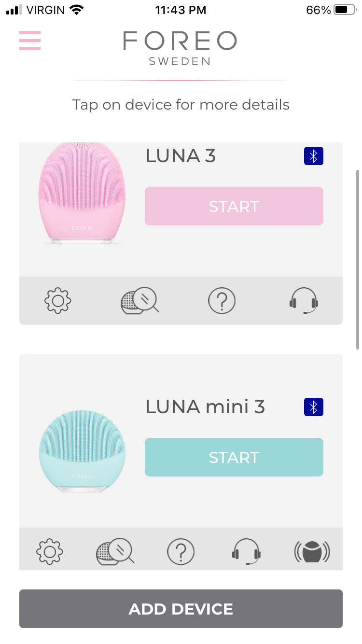Open LUNA mini 3 help question mark

pos(181,551)
